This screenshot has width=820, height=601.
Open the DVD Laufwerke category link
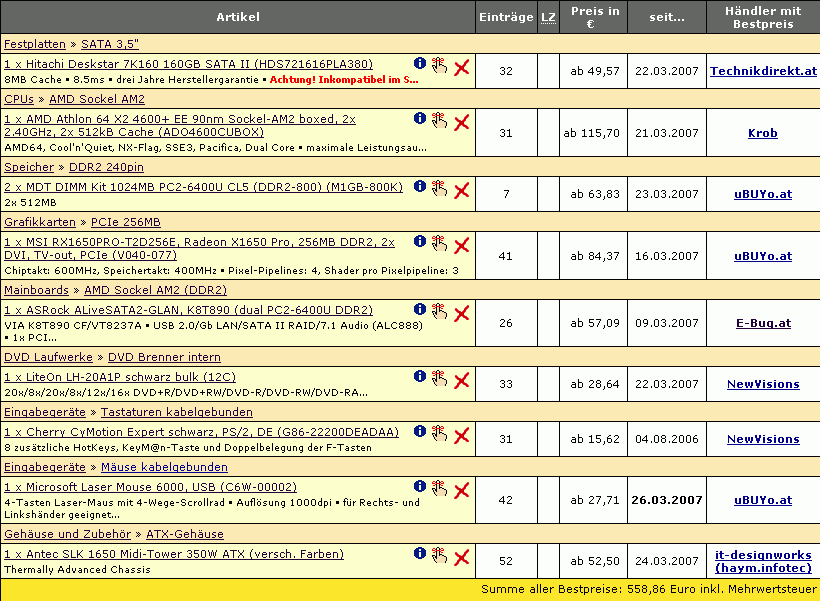pos(49,357)
